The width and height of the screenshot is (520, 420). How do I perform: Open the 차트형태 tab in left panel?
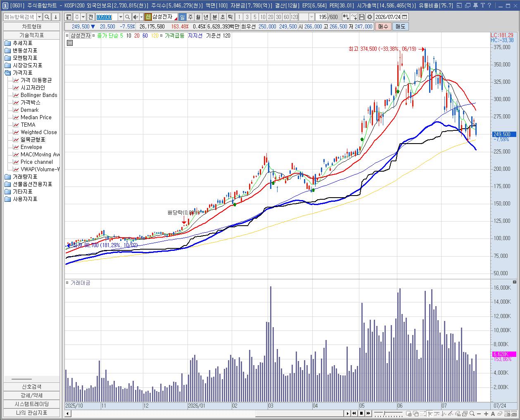32,26
